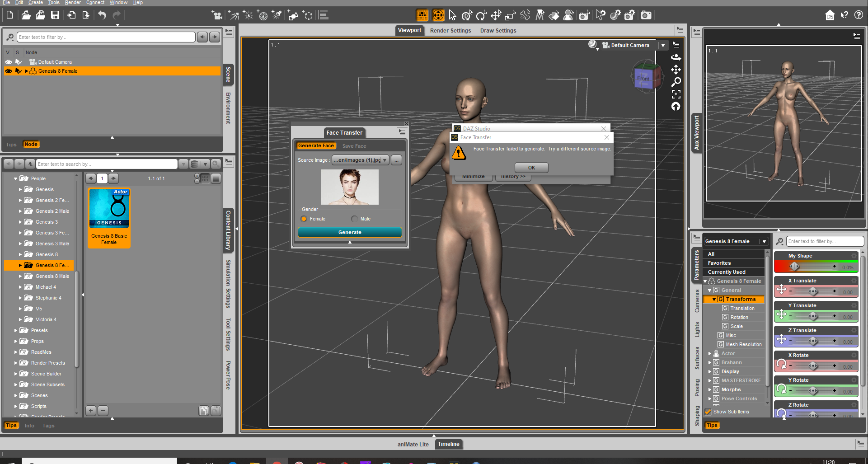868x464 pixels.
Task: Click the X Translate slider handle
Action: coord(813,292)
